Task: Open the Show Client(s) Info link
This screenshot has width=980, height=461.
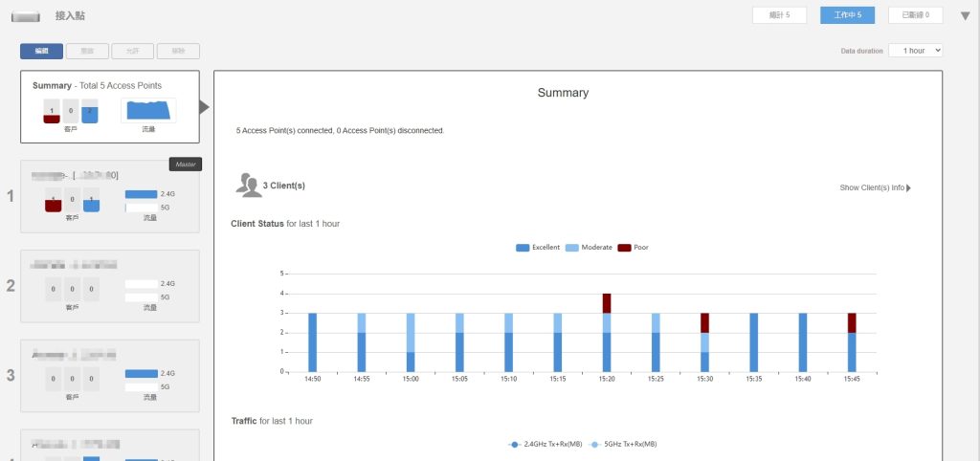Action: click(871, 188)
